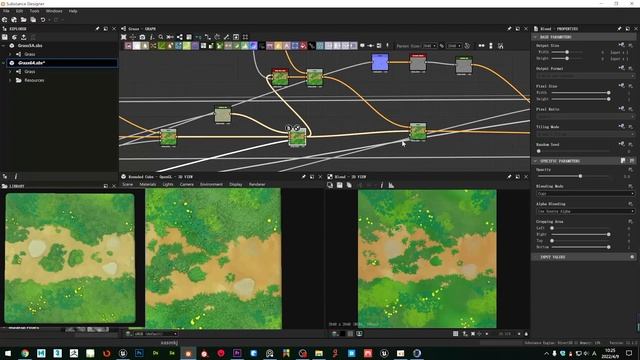640x360 pixels.
Task: Pin the Graph panel
Action: [x=509, y=29]
